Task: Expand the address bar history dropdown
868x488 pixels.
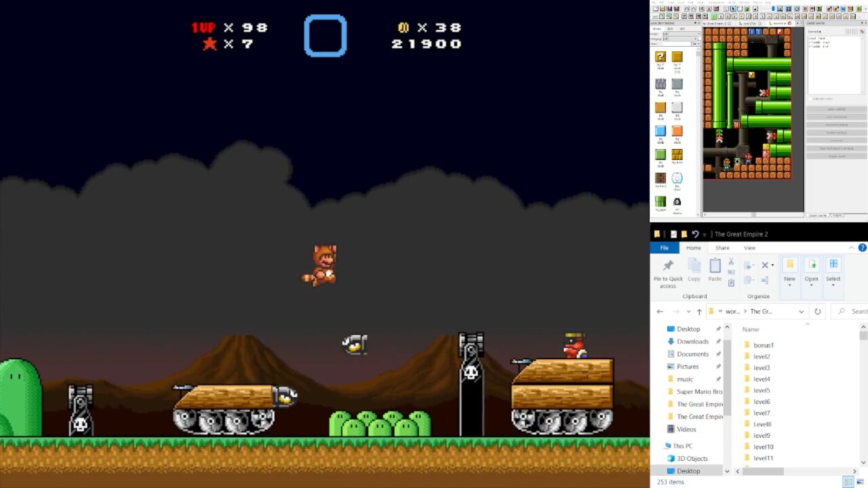Action: click(801, 312)
